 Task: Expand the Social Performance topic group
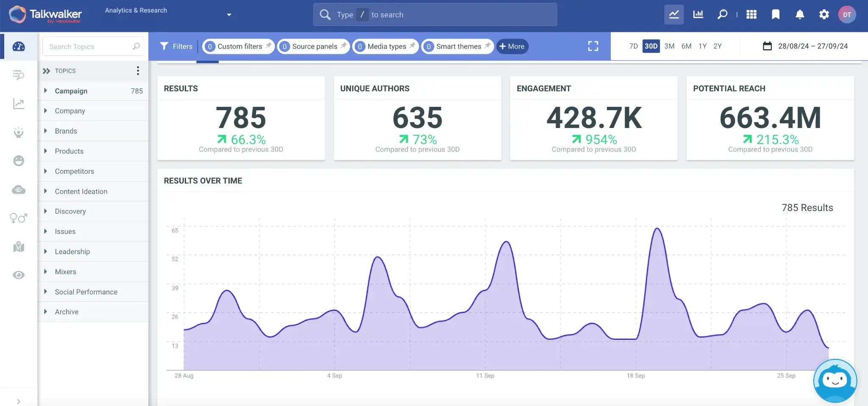point(46,292)
